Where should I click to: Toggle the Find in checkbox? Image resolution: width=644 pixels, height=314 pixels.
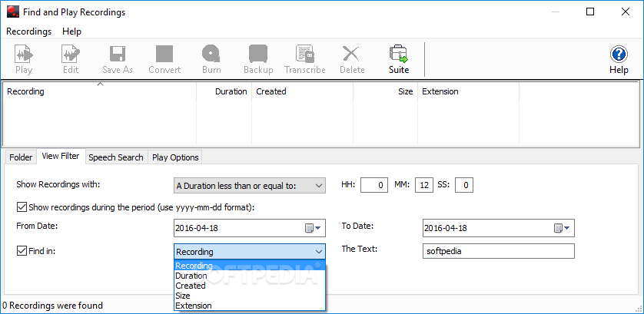pyautogui.click(x=21, y=251)
